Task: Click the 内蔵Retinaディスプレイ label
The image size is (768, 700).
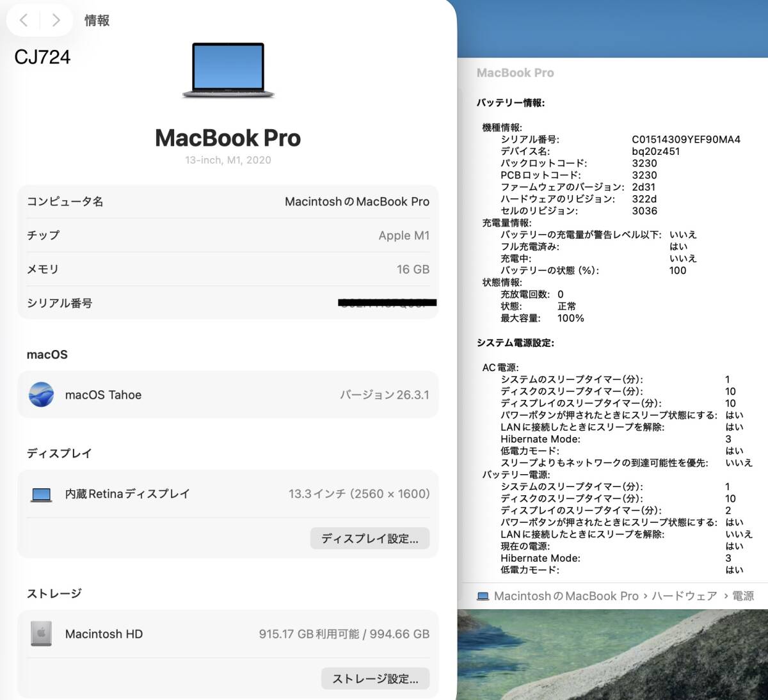Action: tap(127, 494)
